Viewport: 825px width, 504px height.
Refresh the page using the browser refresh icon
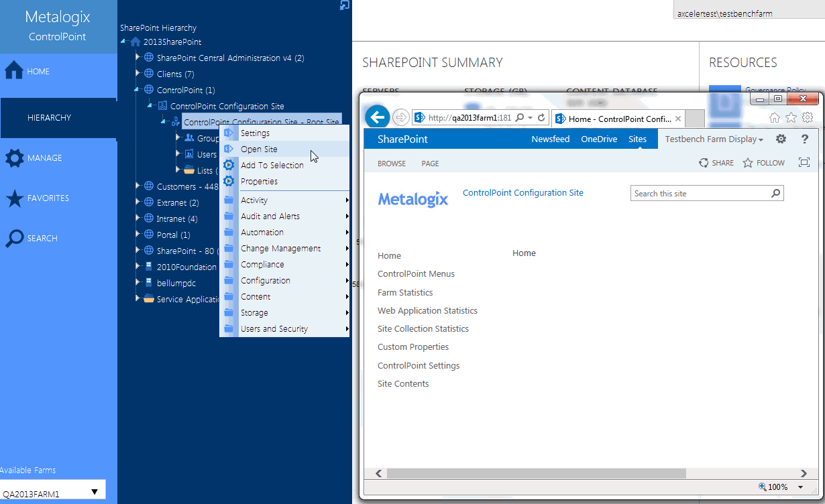(541, 117)
